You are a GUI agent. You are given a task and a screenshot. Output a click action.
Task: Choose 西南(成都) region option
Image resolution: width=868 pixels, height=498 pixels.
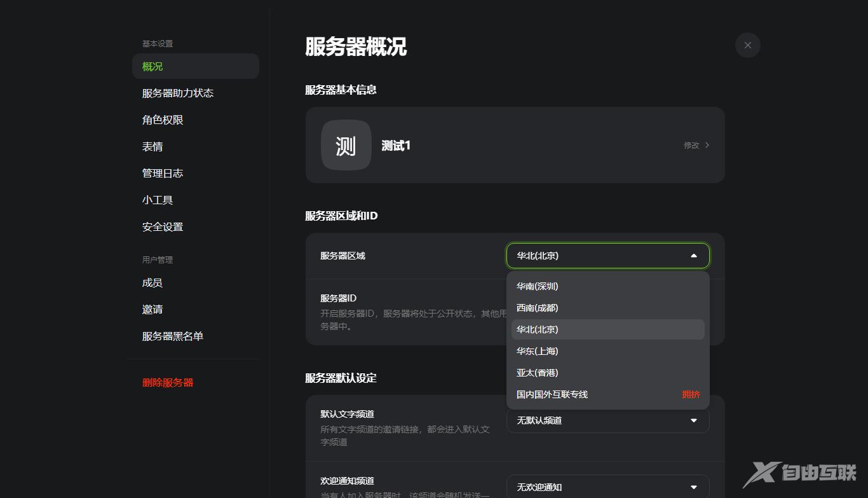608,308
